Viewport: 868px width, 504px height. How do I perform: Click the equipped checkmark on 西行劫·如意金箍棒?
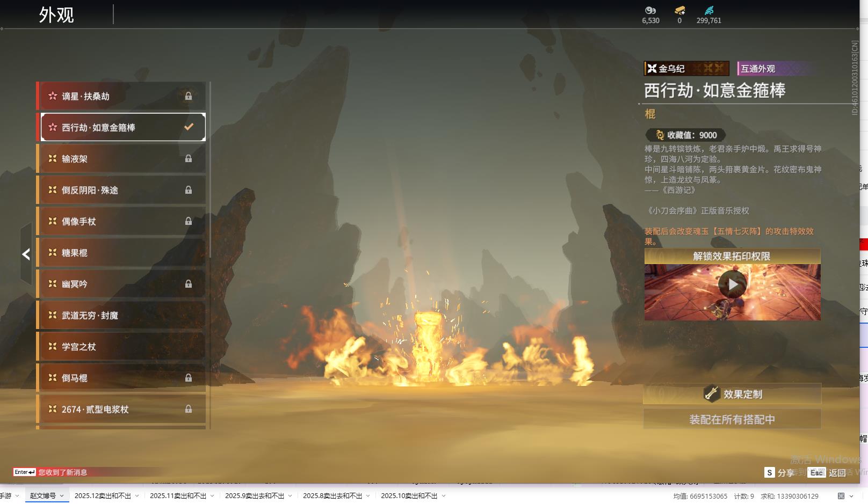point(189,127)
